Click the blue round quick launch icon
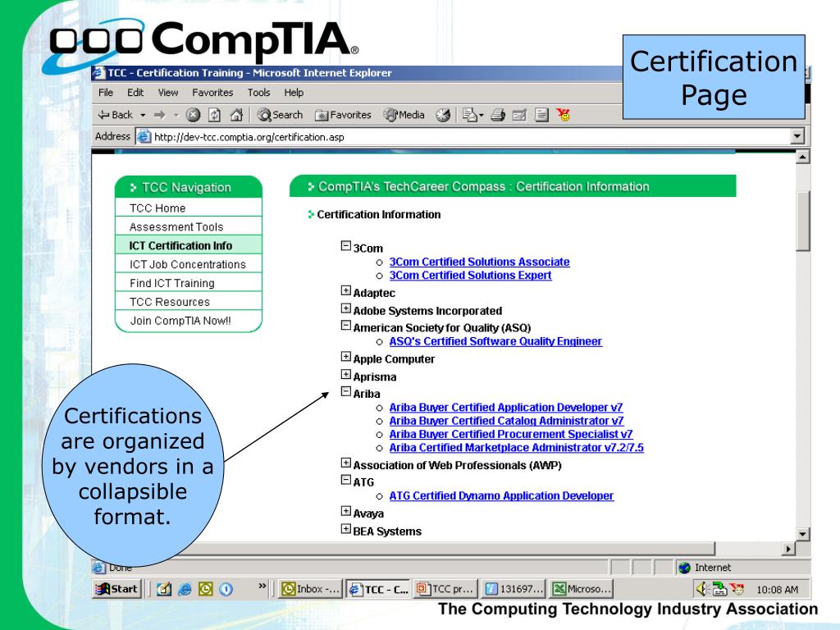The height and width of the screenshot is (630, 840). pos(226,589)
